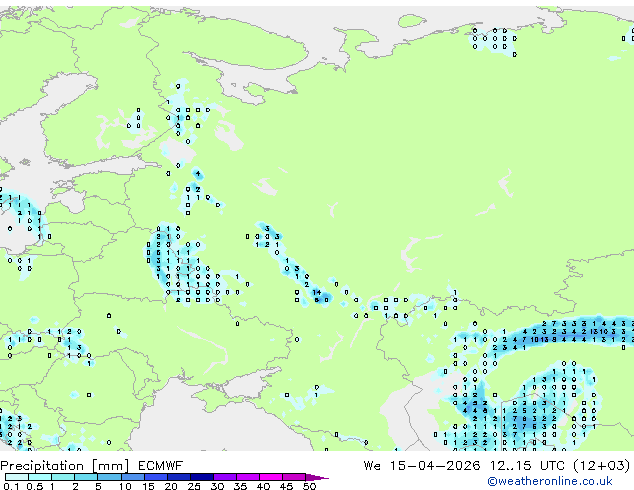The image size is (634, 490).
Task: Select the 35–40 mm violet legend swatch
Action: (248, 477)
